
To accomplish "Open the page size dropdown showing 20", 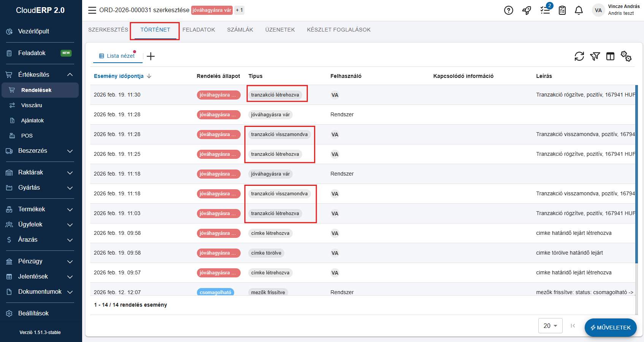I will point(550,326).
